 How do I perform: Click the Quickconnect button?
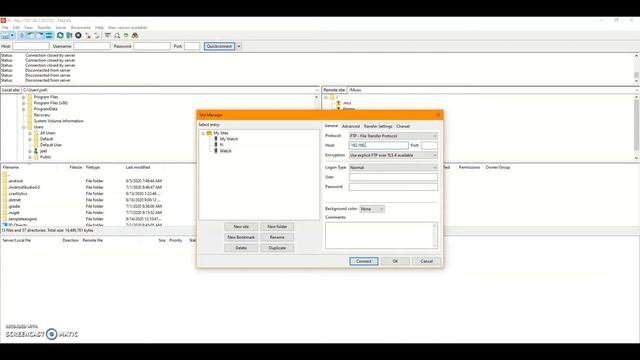(x=219, y=47)
